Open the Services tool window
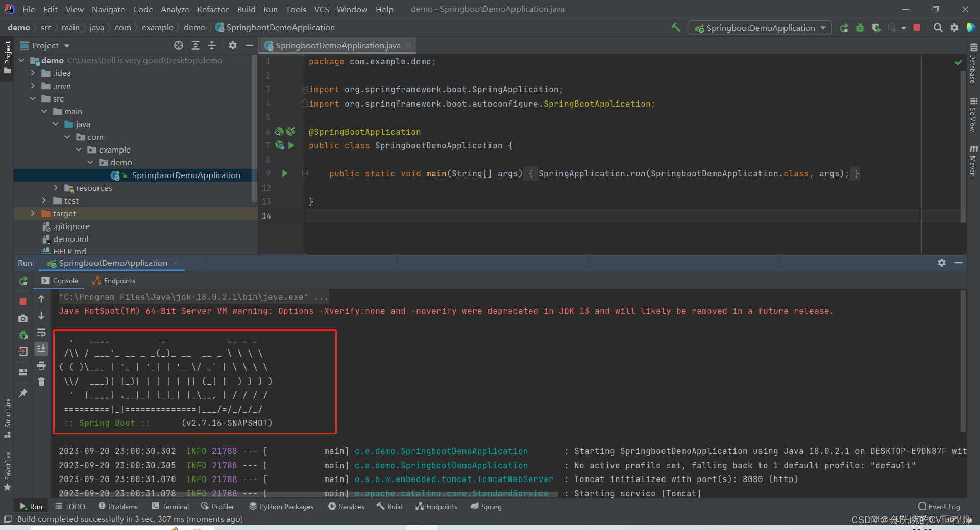This screenshot has width=980, height=530. click(346, 507)
